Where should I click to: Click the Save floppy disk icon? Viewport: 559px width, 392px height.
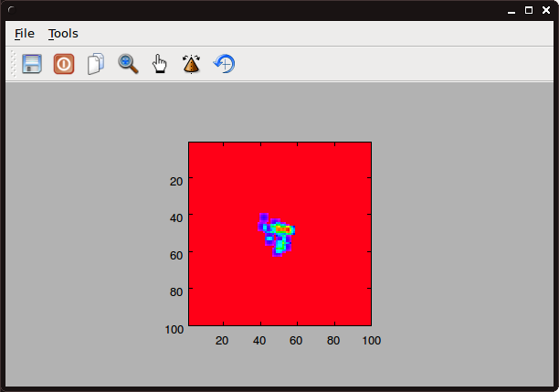click(x=32, y=64)
